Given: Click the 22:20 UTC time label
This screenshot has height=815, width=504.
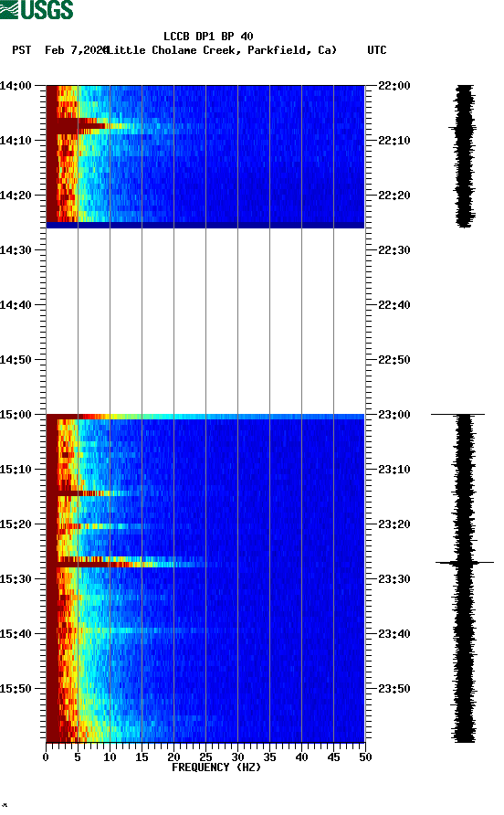Looking at the screenshot, I should click(x=394, y=196).
